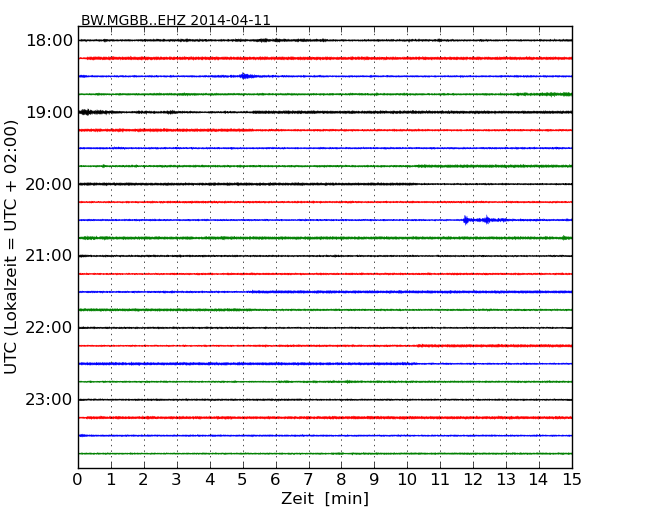Click the 23:00 time label

49,400
